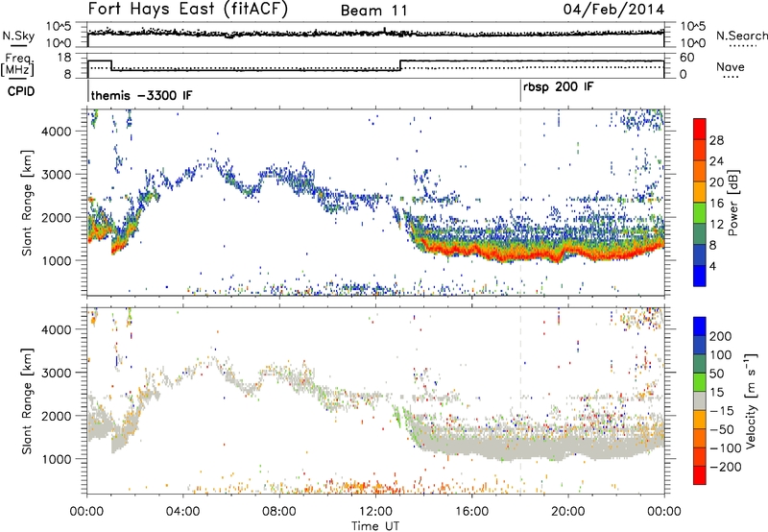Click the '4000' tick of the power panel
The image size is (768, 532).
tap(56, 132)
